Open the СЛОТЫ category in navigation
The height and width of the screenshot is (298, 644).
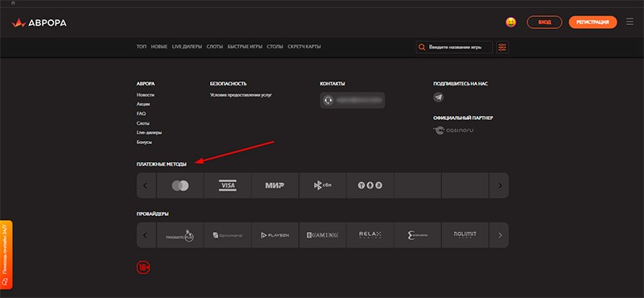click(215, 47)
